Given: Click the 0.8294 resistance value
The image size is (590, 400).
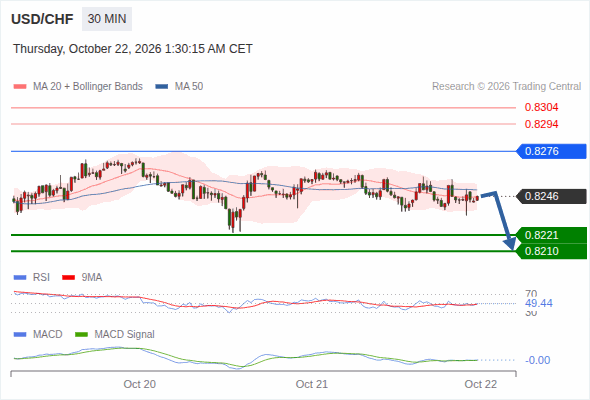Looking at the screenshot, I should coord(541,124).
